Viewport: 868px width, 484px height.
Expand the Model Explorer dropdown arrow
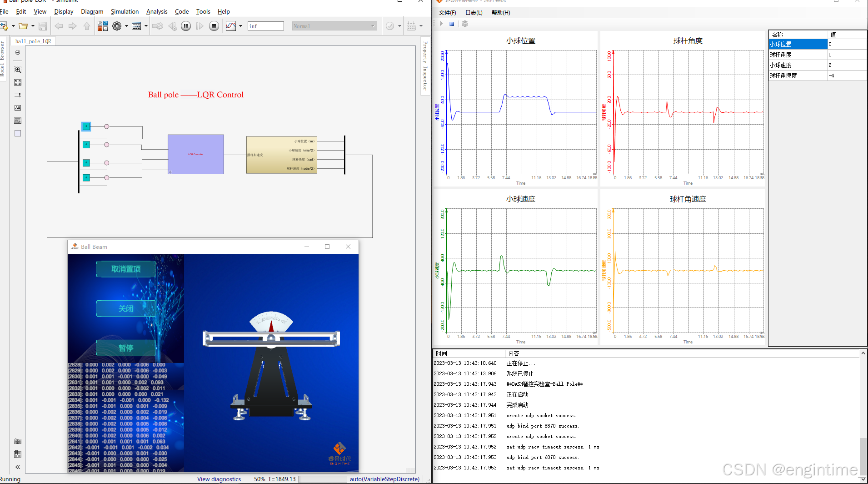(146, 26)
